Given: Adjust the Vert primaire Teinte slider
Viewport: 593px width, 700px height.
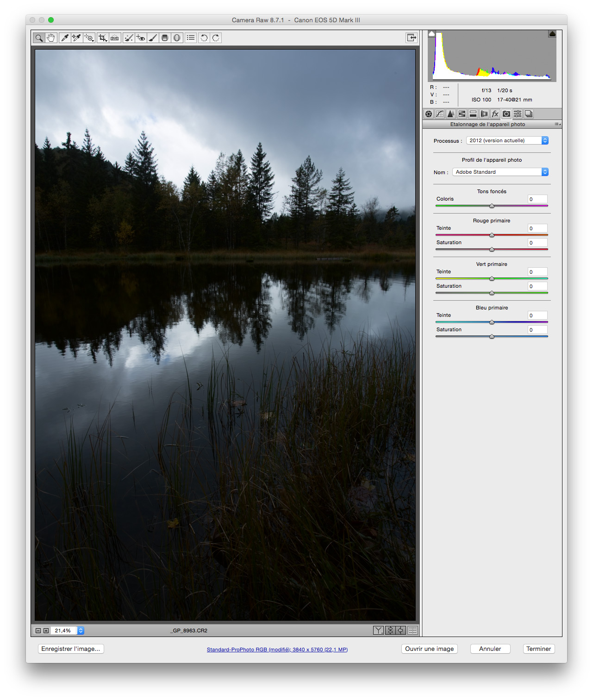Looking at the screenshot, I should (x=492, y=278).
